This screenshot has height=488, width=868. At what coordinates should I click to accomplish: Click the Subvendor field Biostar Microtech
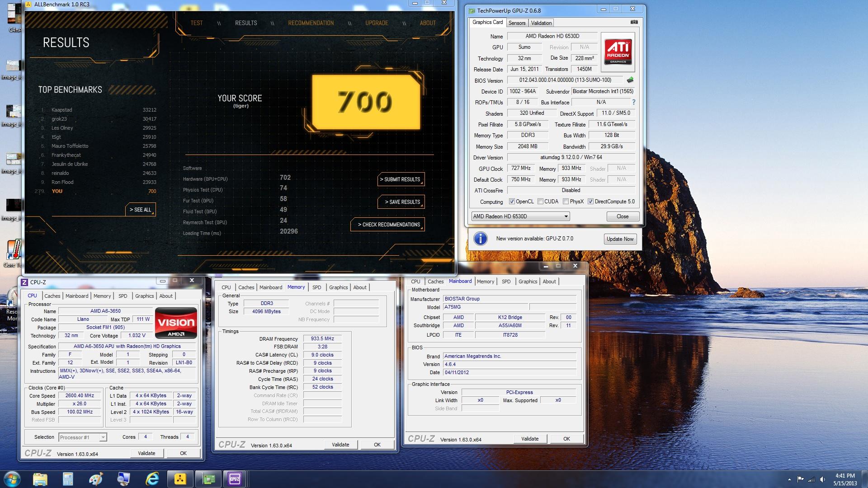pyautogui.click(x=603, y=91)
